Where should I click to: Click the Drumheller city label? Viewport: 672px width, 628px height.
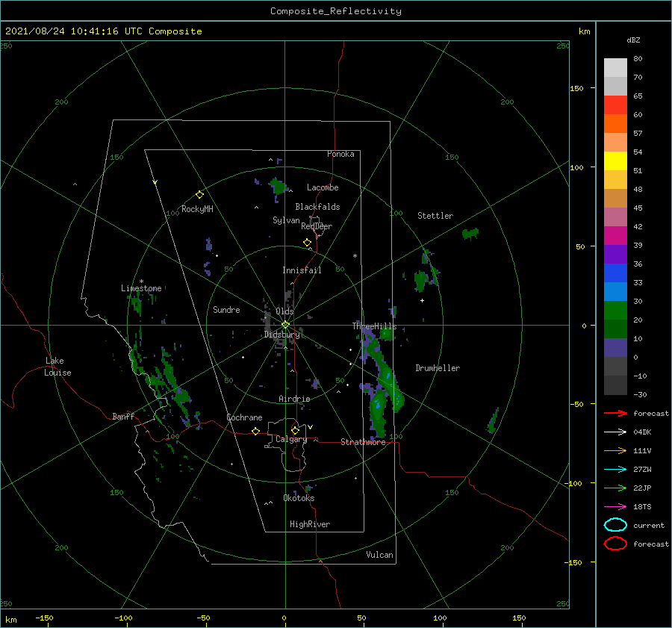pyautogui.click(x=438, y=368)
